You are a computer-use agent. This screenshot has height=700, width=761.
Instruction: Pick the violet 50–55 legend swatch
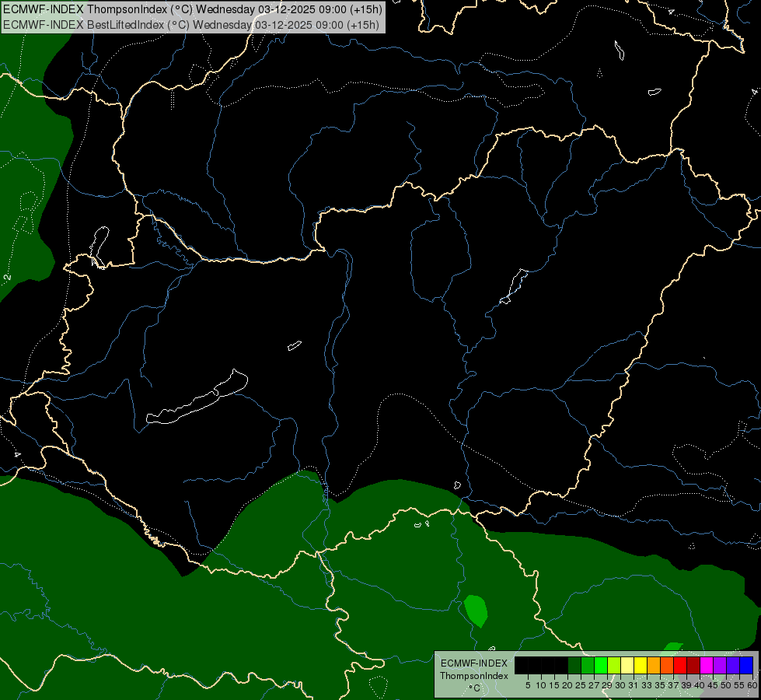point(733,665)
